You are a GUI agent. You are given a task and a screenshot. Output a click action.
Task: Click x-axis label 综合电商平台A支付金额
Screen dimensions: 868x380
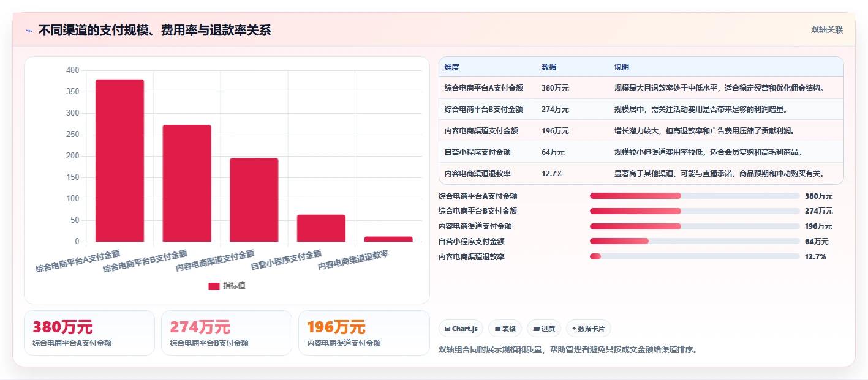point(78,261)
